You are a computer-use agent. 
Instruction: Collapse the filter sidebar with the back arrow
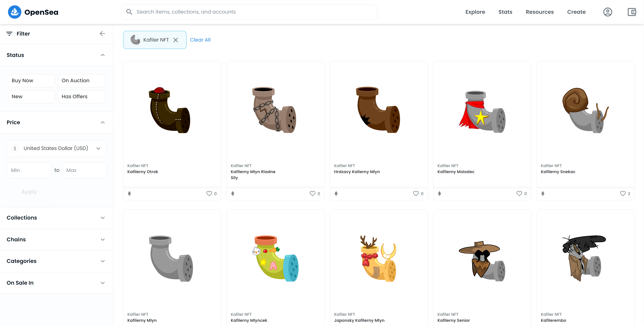[102, 34]
